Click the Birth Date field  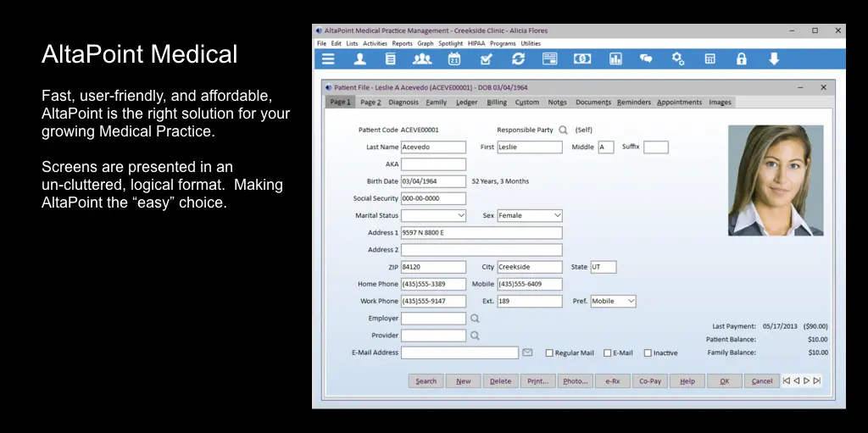[x=433, y=181]
